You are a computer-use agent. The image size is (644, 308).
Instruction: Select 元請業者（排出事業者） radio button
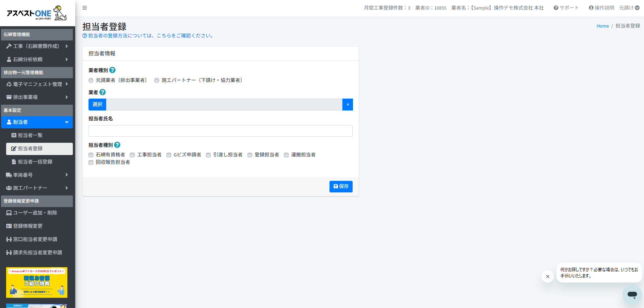pyautogui.click(x=91, y=81)
